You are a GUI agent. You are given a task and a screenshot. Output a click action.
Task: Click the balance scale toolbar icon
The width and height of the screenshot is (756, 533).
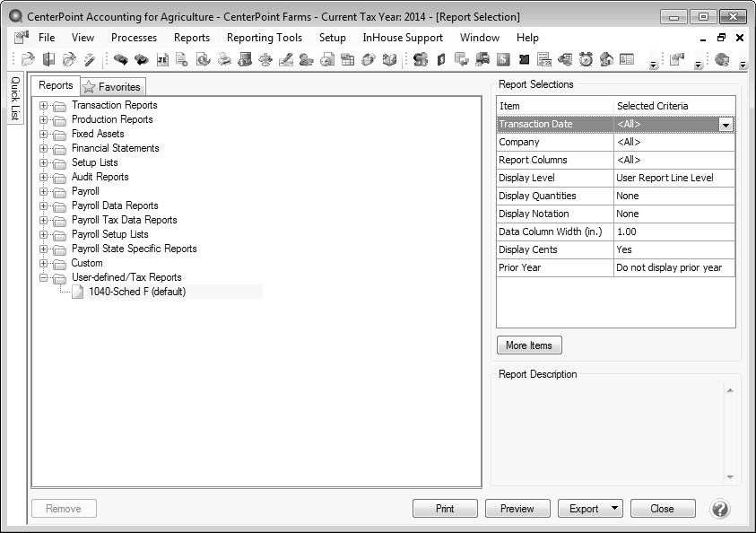[x=265, y=59]
